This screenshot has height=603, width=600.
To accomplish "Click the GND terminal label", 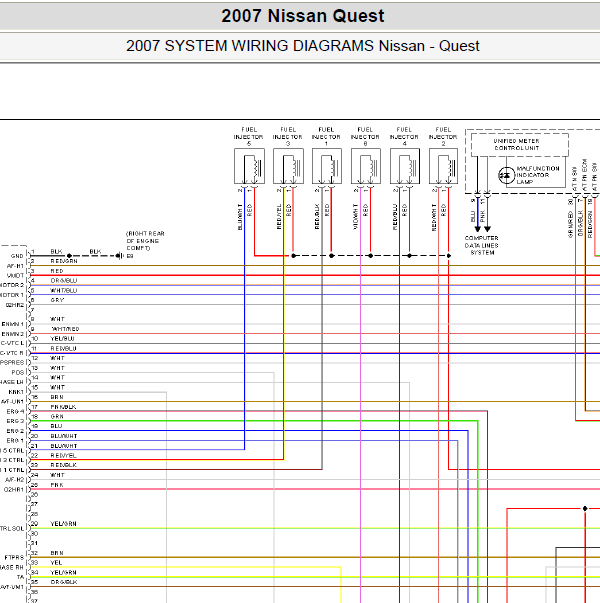I will click(x=17, y=256).
